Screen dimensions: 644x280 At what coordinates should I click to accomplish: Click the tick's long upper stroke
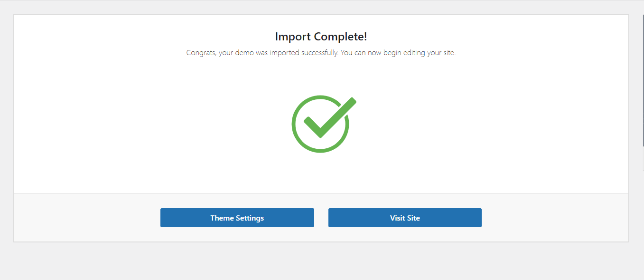pyautogui.click(x=338, y=116)
